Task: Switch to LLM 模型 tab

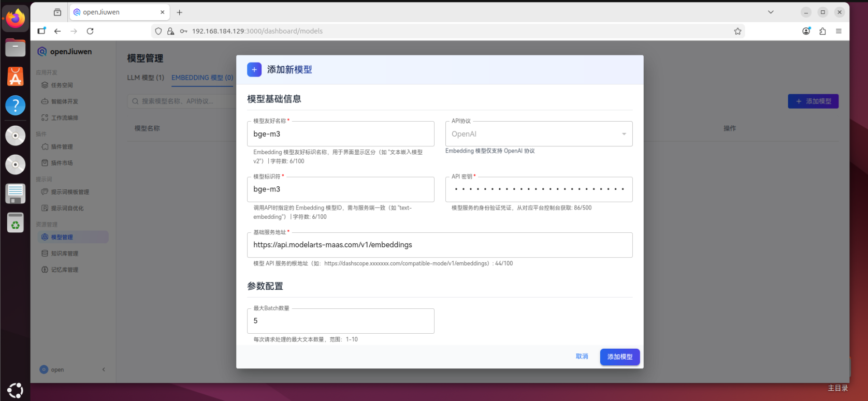Action: tap(146, 78)
